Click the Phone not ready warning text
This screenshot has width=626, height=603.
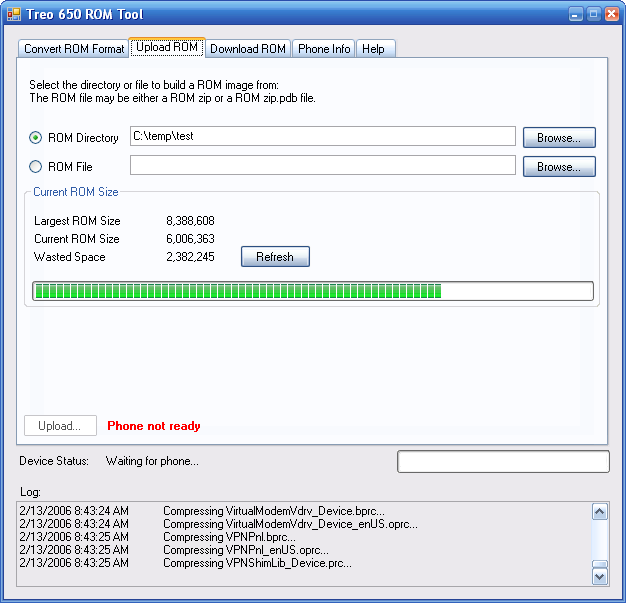(x=154, y=426)
